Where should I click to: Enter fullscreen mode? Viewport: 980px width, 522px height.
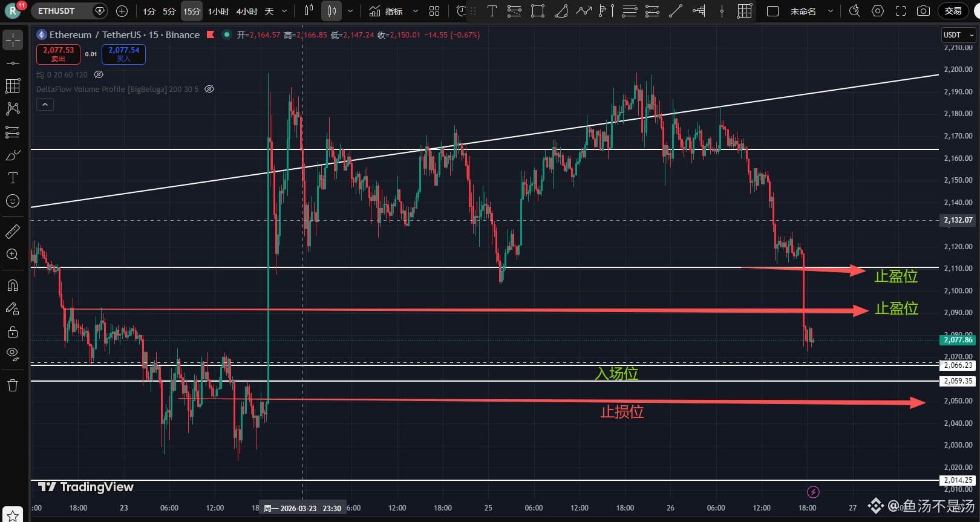coord(901,11)
